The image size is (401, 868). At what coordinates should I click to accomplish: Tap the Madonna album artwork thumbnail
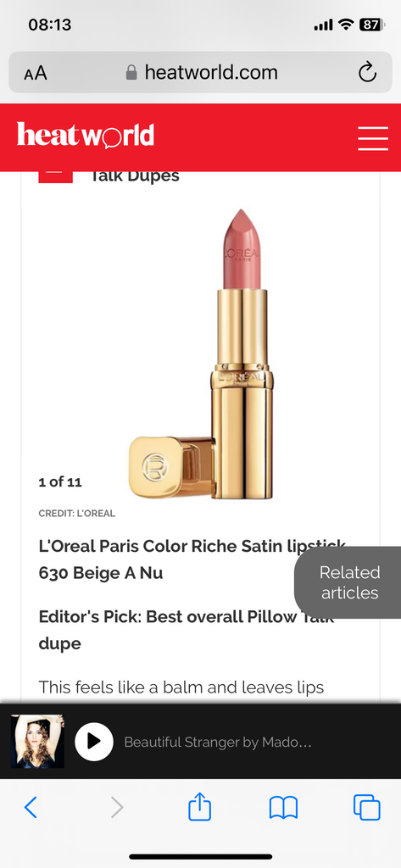pyautogui.click(x=37, y=741)
